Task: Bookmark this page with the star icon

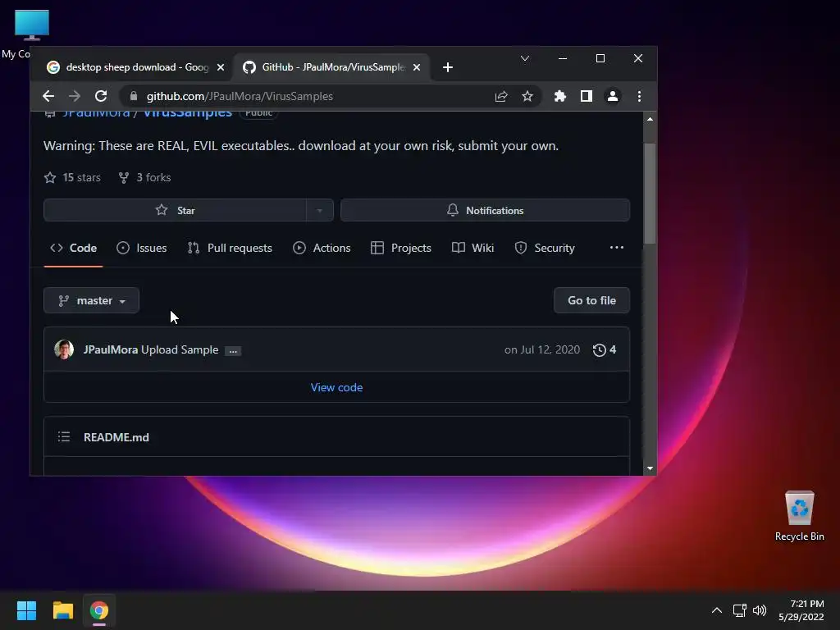Action: [527, 96]
